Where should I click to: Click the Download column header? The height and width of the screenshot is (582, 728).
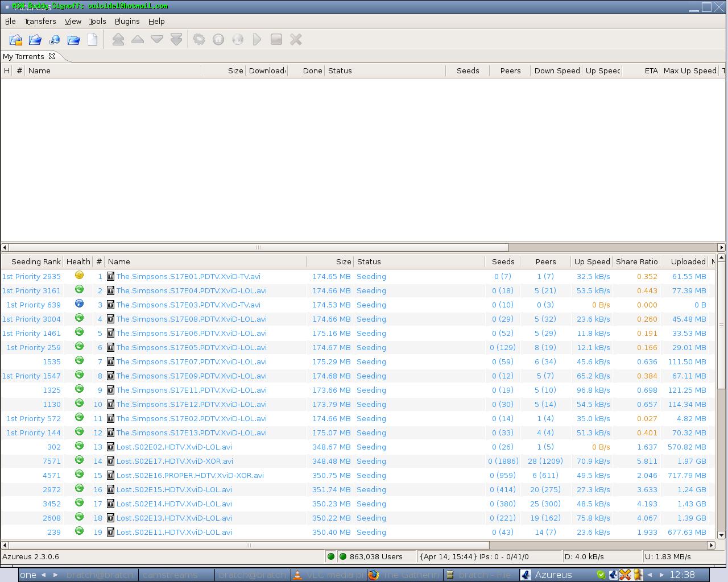point(267,70)
